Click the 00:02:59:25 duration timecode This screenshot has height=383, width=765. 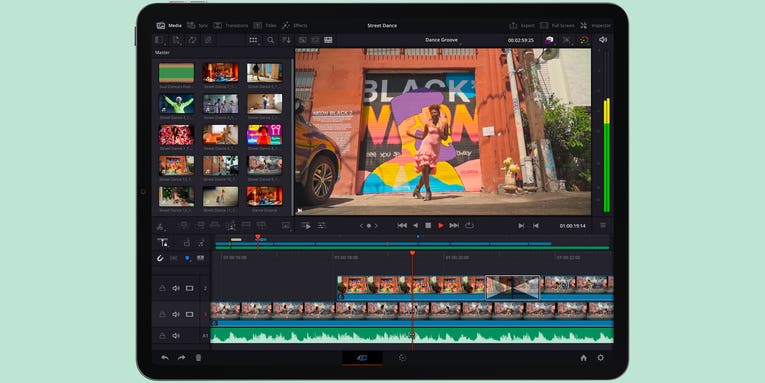521,40
